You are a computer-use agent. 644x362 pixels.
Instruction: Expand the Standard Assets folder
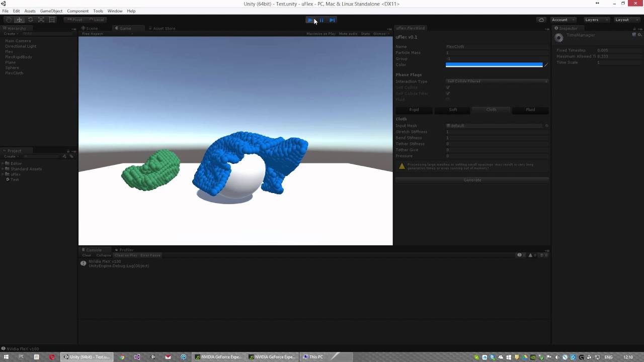(x=3, y=169)
